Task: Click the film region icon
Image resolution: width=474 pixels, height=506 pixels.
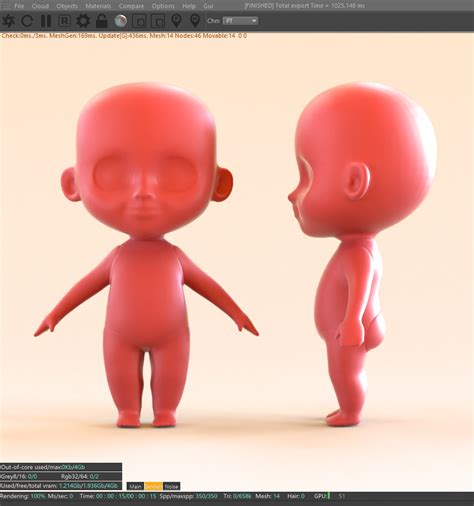Action: [158, 21]
